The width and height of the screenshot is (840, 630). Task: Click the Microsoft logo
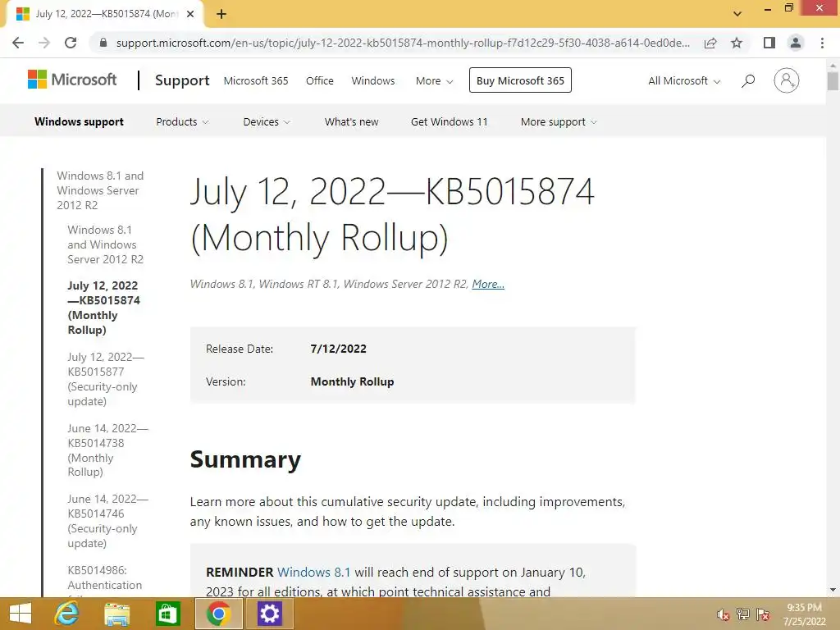[72, 80]
